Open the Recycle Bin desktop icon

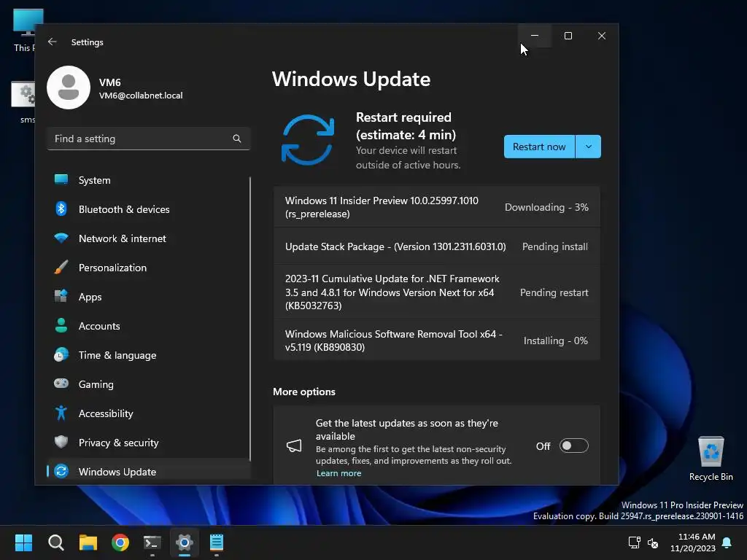coord(711,459)
